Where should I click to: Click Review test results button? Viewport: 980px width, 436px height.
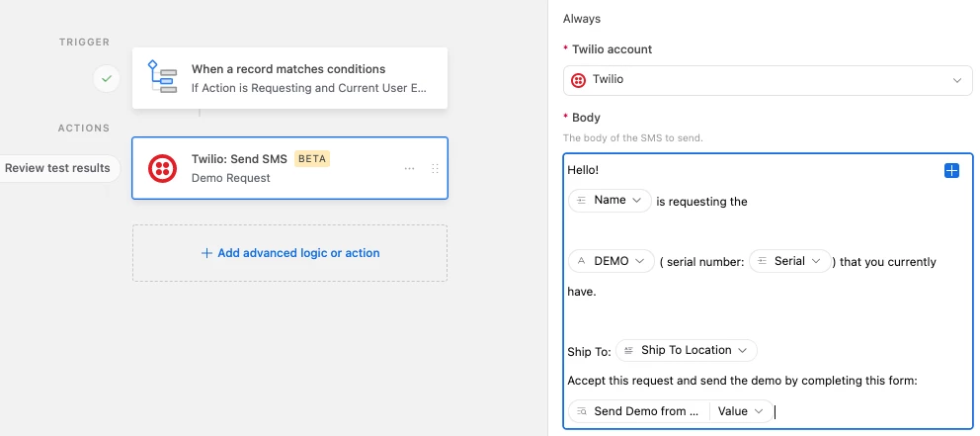58,168
